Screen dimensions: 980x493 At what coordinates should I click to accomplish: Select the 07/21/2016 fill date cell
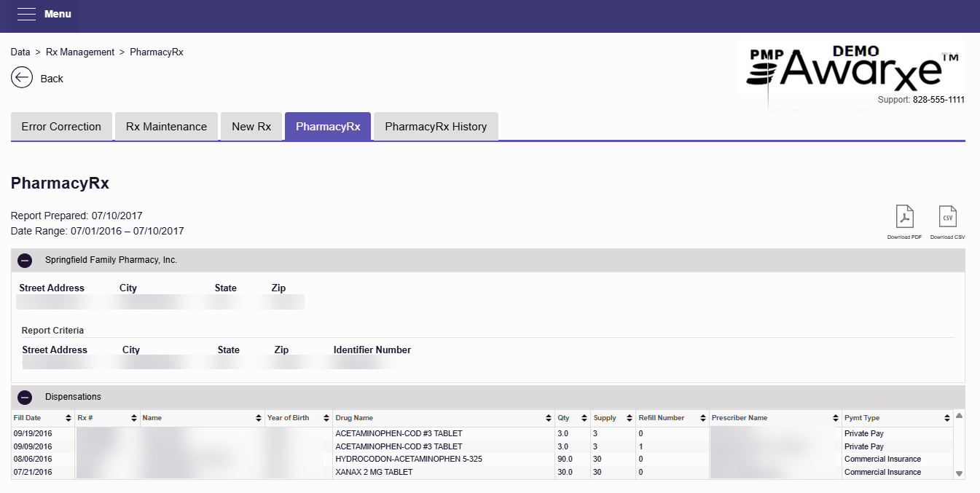click(33, 472)
